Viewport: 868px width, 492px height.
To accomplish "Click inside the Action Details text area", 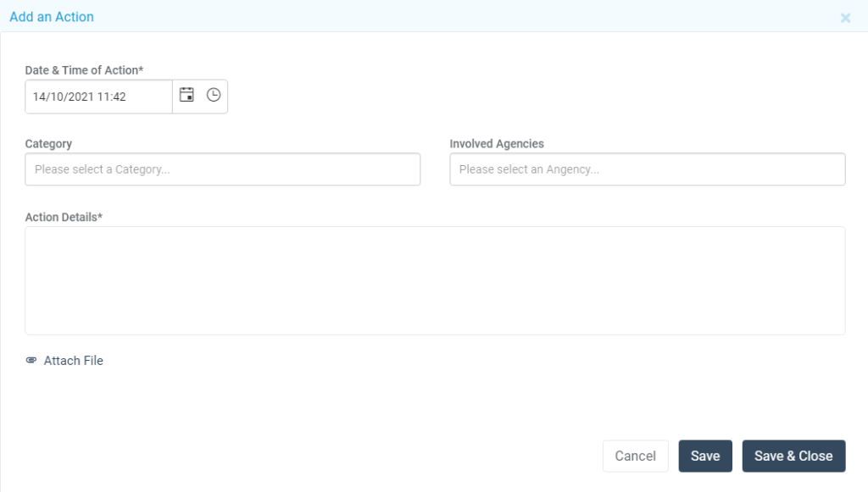I will coord(435,280).
